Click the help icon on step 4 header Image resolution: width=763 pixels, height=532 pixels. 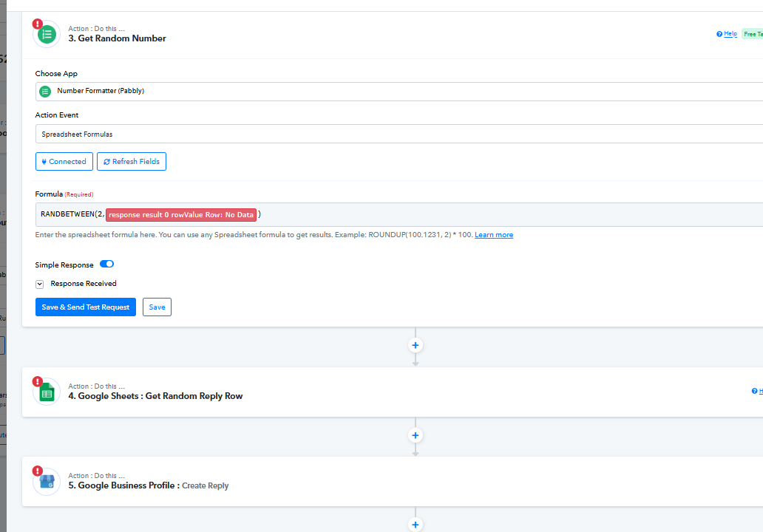click(x=754, y=391)
